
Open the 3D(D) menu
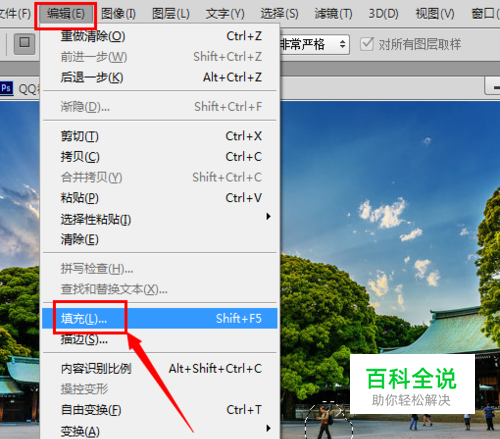coord(383,14)
